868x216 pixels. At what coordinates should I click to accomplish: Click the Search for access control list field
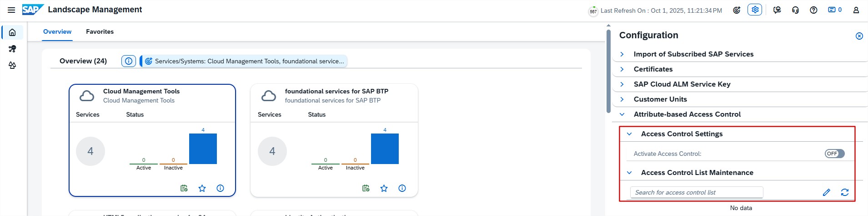coord(696,192)
